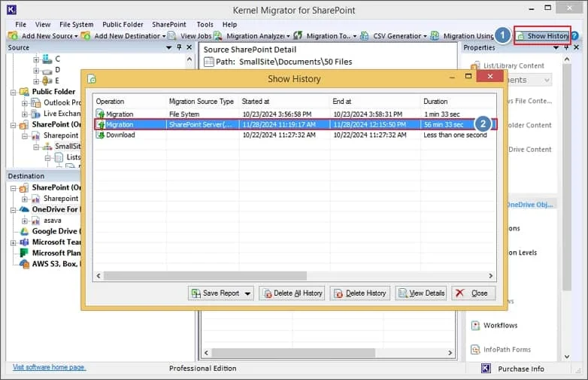Click the Add New Source toolbar icon
Image resolution: width=588 pixels, height=380 pixels.
(x=12, y=35)
